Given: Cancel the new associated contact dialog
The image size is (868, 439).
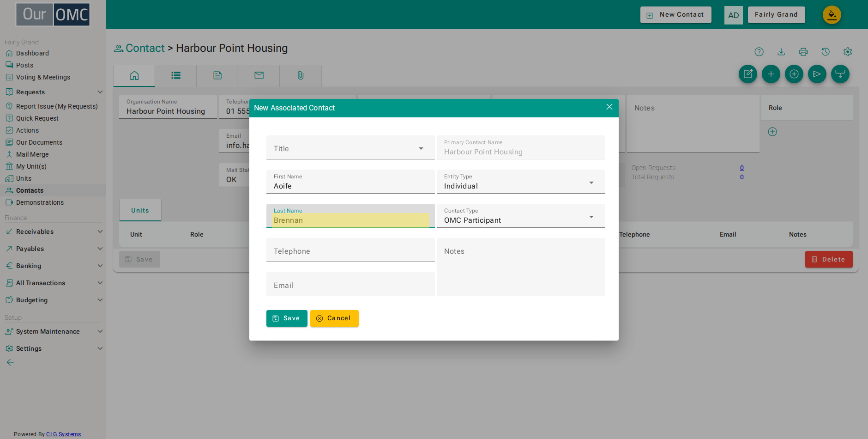Looking at the screenshot, I should coord(334,318).
